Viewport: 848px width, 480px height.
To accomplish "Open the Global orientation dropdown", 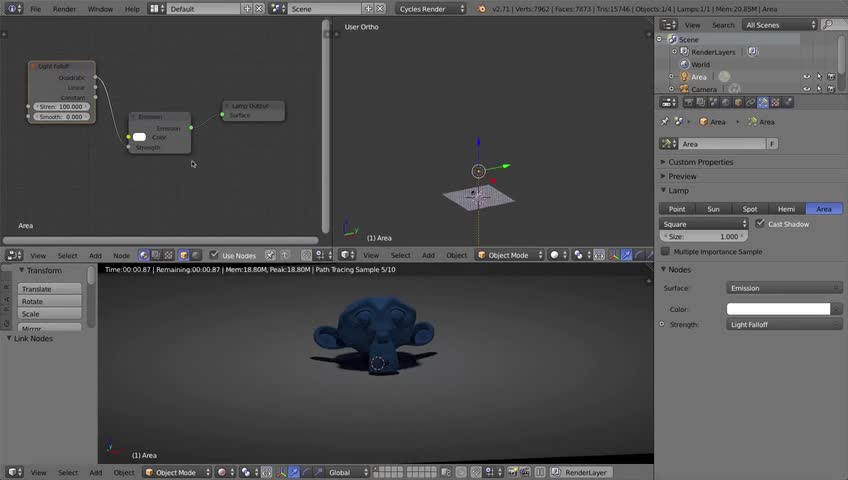I will click(349, 472).
